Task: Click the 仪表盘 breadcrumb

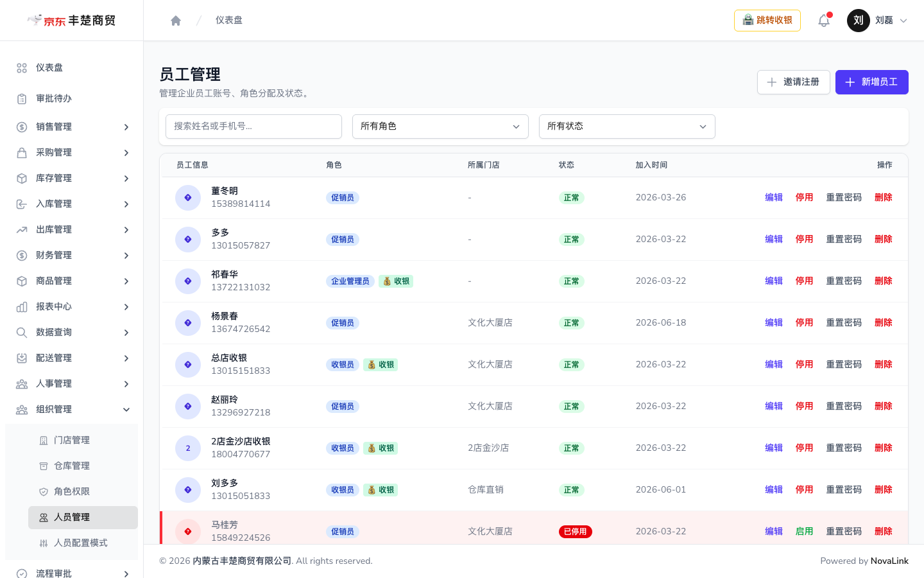Action: tap(229, 21)
